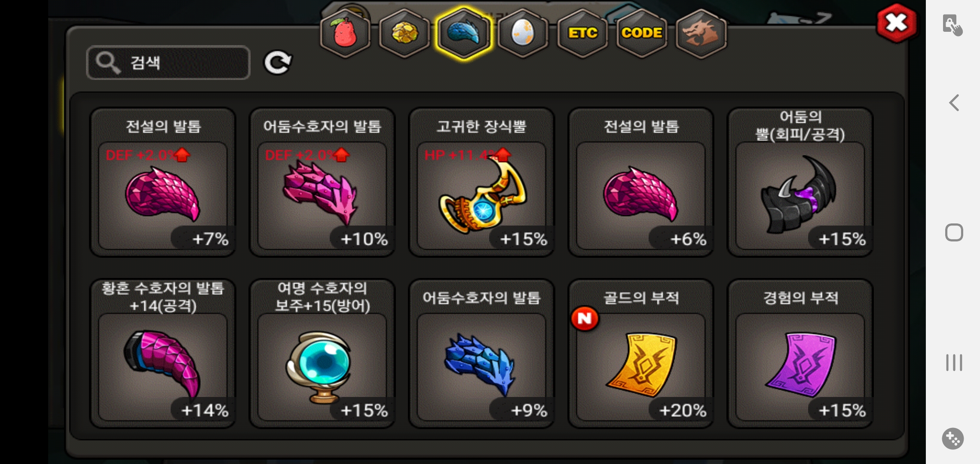Viewport: 980px width, 464px height.
Task: Focus the 검색 search field
Action: pyautogui.click(x=168, y=63)
